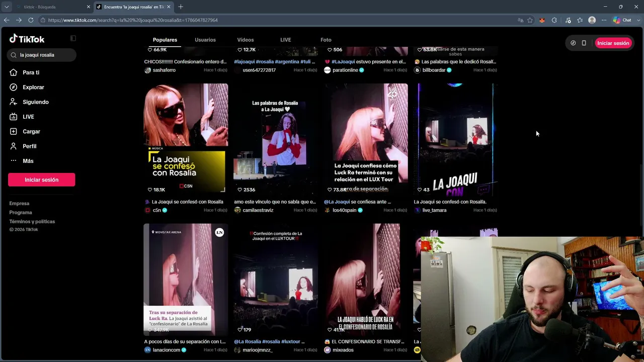The width and height of the screenshot is (644, 362).
Task: Open the live_tamara video thumbnail
Action: (x=456, y=139)
